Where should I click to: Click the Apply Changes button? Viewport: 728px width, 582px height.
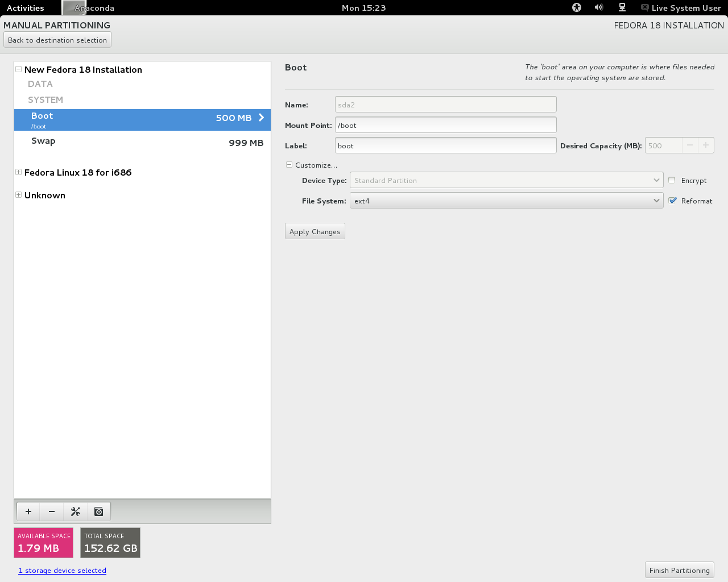pos(315,231)
